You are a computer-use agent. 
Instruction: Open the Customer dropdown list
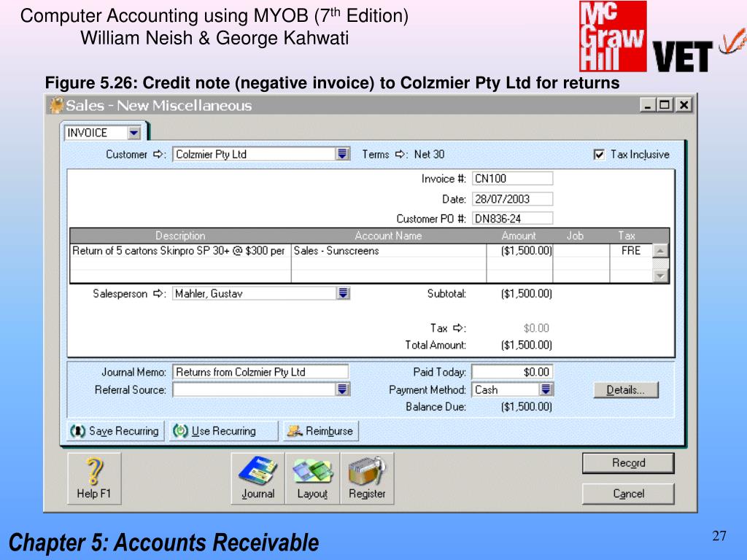click(x=342, y=154)
